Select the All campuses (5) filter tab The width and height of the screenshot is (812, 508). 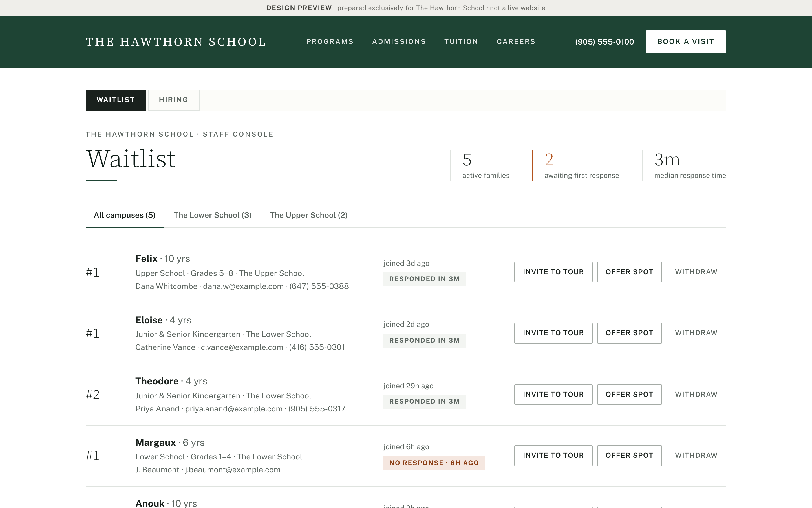[125, 215]
